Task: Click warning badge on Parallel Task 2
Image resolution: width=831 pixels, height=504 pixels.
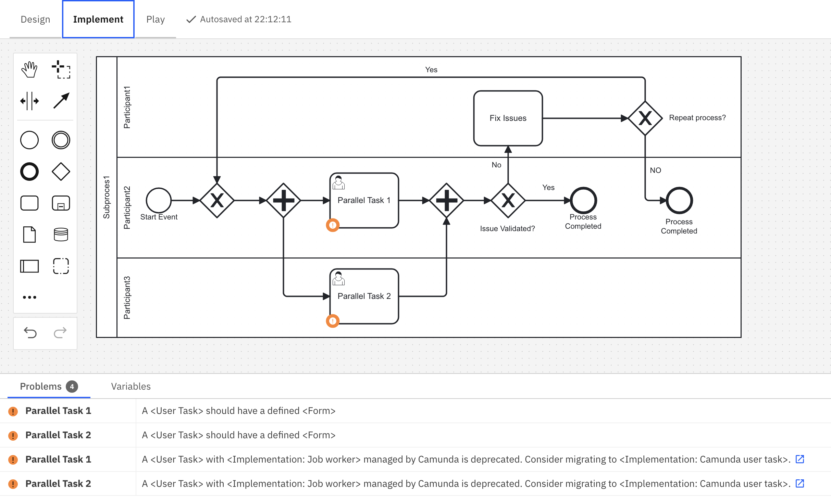Action: 333,321
